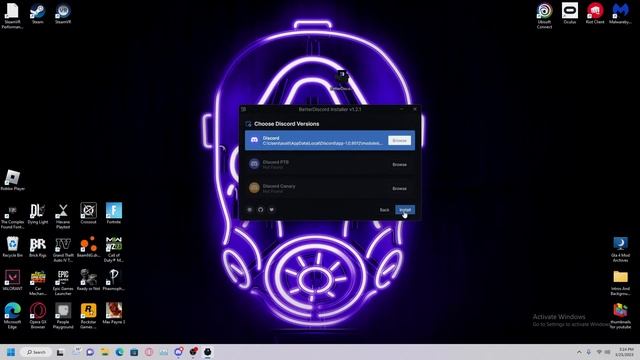Screen dimensions: 640x360
Task: Select the Epic Games Launcher icon
Action: pyautogui.click(x=63, y=283)
